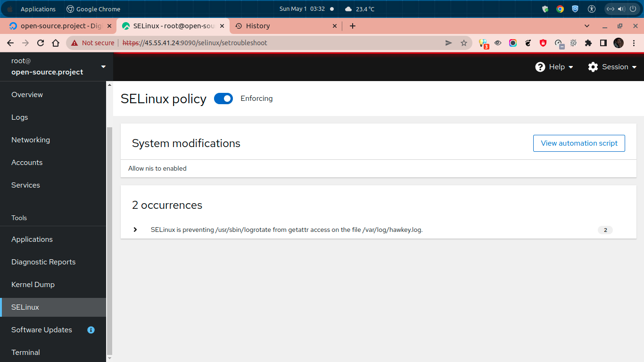Open the Help dropdown menu
This screenshot has width=644, height=362.
[554, 67]
